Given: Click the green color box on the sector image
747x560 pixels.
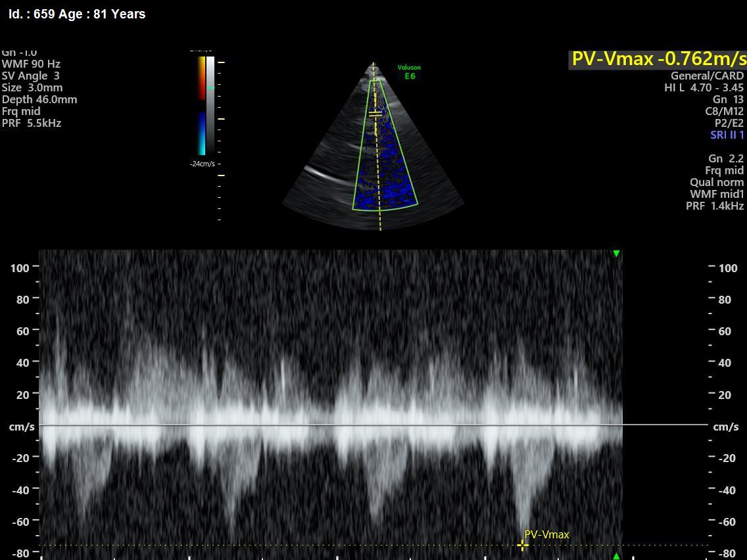Looking at the screenshot, I should click(385, 145).
